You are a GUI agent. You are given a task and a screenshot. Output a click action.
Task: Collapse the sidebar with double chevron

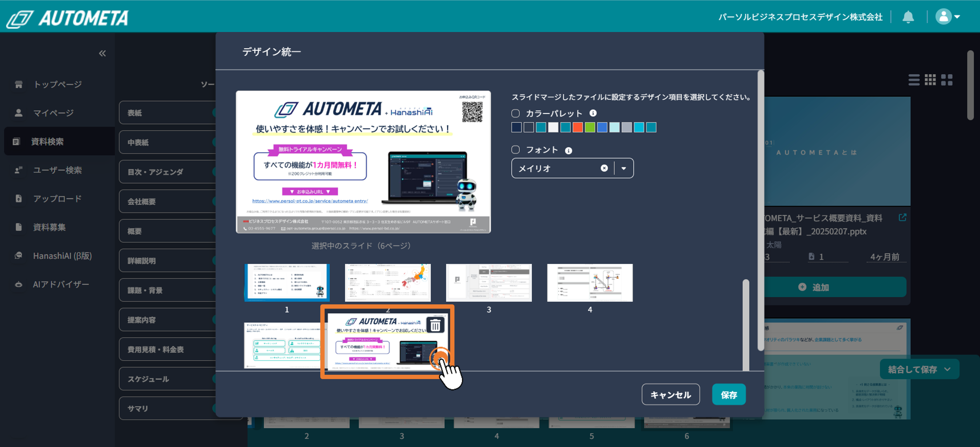(102, 53)
